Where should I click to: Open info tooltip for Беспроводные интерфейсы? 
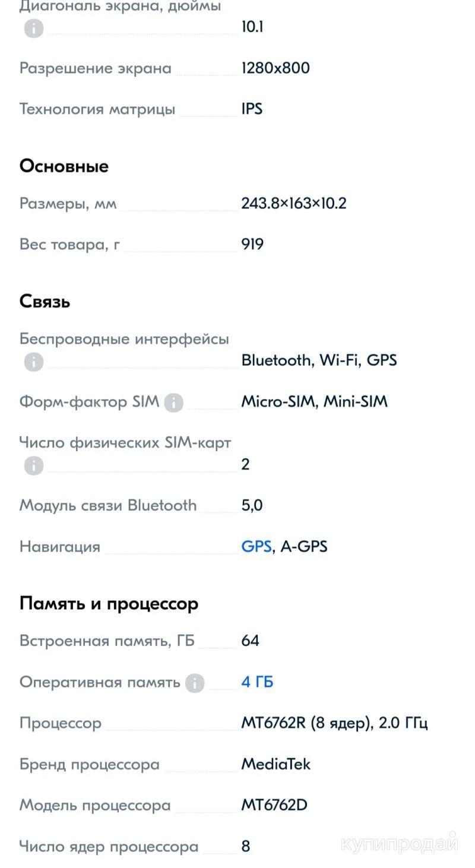click(34, 362)
